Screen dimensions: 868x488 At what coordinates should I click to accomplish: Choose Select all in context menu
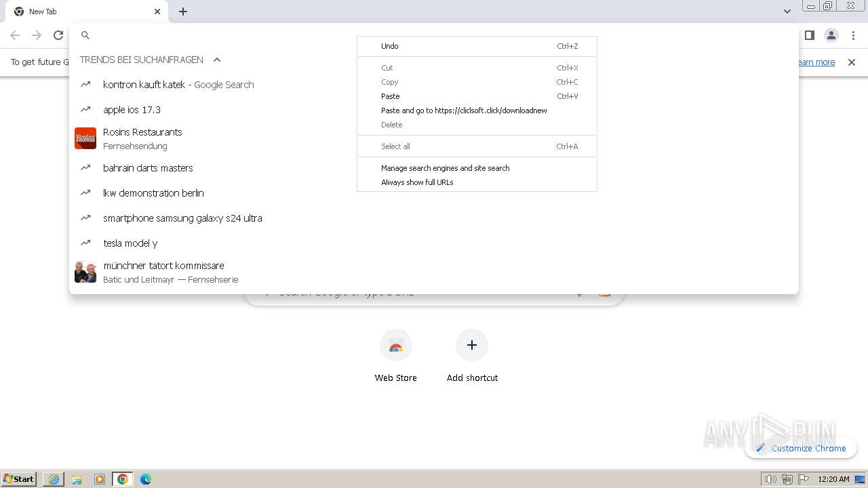click(477, 146)
